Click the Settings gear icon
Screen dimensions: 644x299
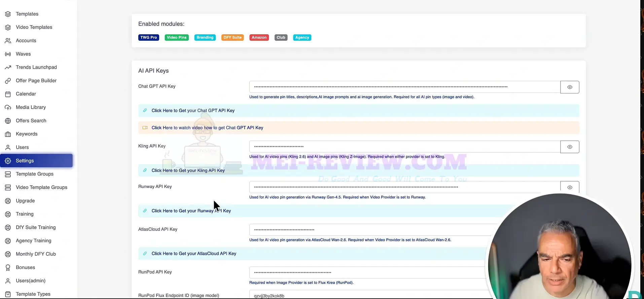click(8, 161)
